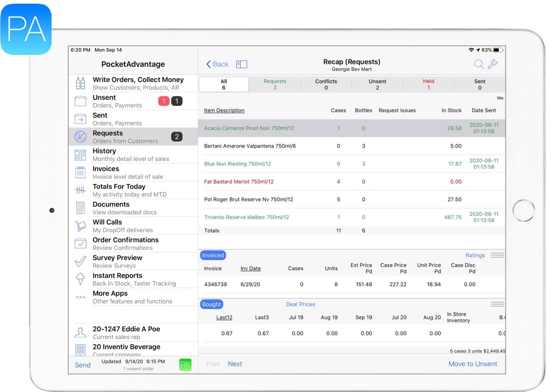The width and height of the screenshot is (551, 392).
Task: Open Invoices notepad icon
Action: coord(80,172)
